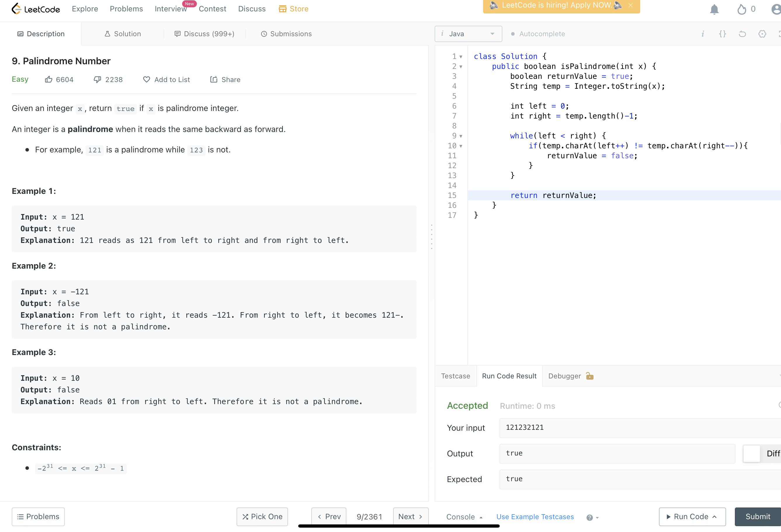The height and width of the screenshot is (532, 781).
Task: Click the editor info icon
Action: coord(702,34)
